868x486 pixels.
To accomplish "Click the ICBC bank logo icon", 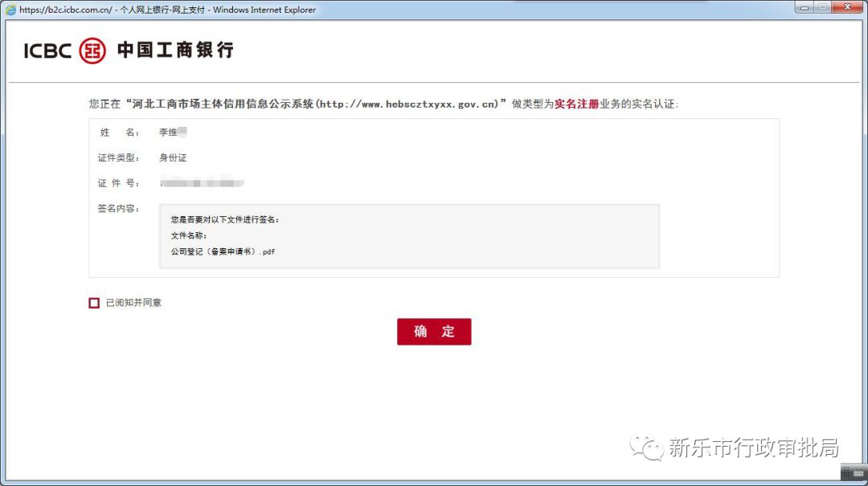I will 91,49.
